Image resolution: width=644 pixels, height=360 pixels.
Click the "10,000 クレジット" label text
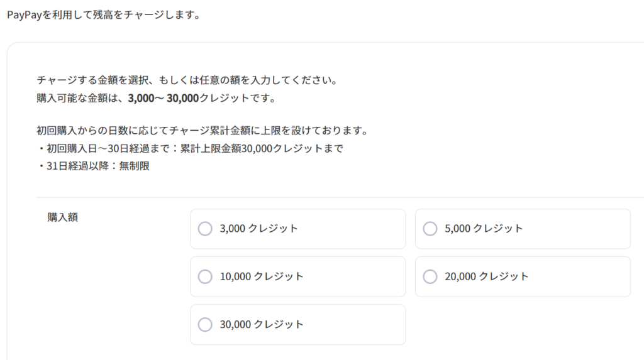tap(262, 276)
